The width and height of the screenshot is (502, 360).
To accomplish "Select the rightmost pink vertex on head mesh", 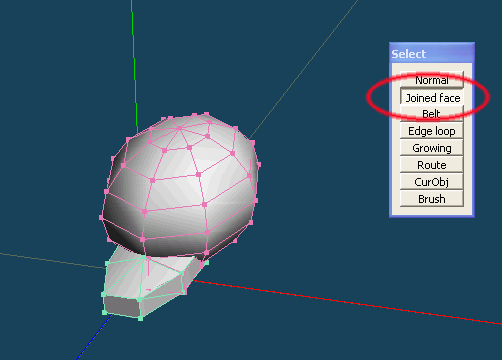I will point(259,164).
